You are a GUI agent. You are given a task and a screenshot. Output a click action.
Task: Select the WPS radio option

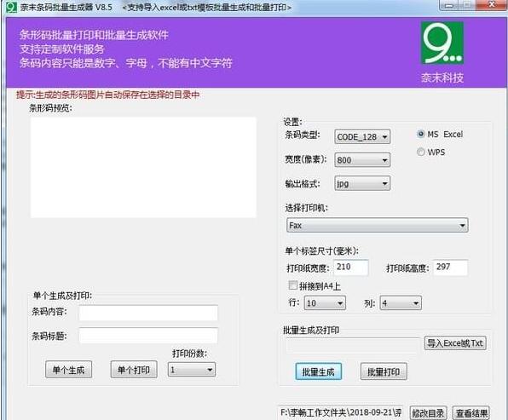click(x=421, y=152)
